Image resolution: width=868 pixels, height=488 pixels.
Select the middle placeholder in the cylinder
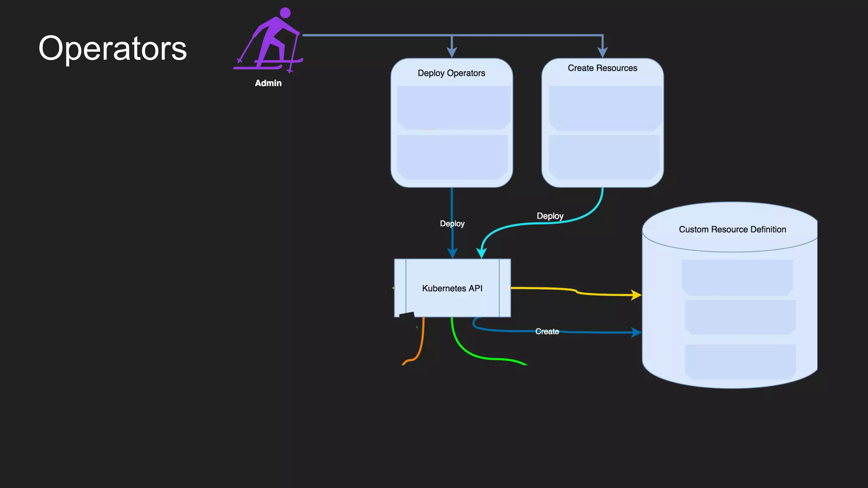pyautogui.click(x=740, y=317)
